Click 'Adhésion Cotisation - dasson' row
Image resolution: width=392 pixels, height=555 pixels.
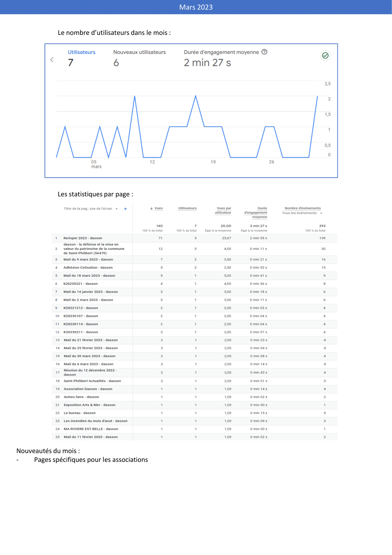195,268
